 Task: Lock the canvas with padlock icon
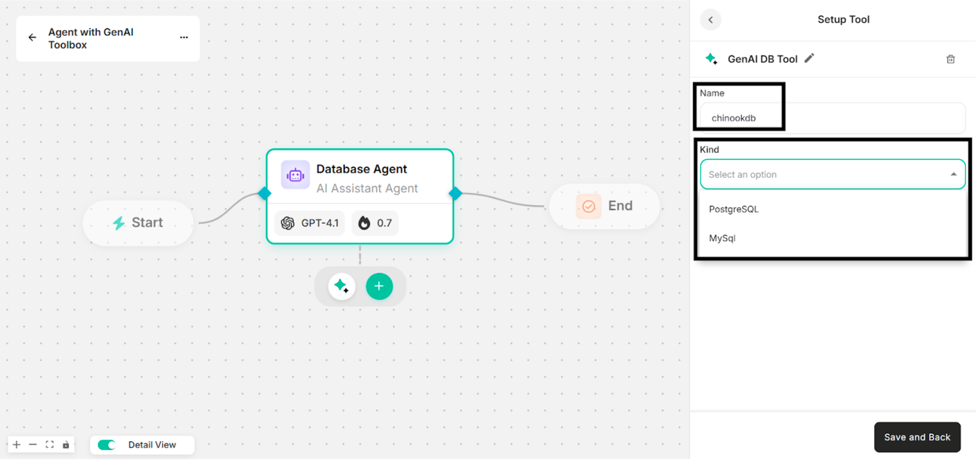click(66, 445)
